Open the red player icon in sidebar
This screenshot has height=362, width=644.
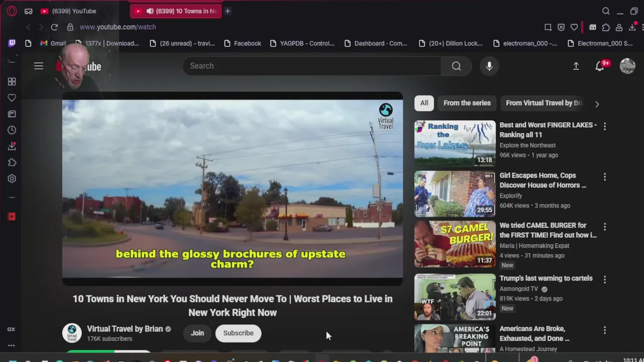click(x=12, y=217)
